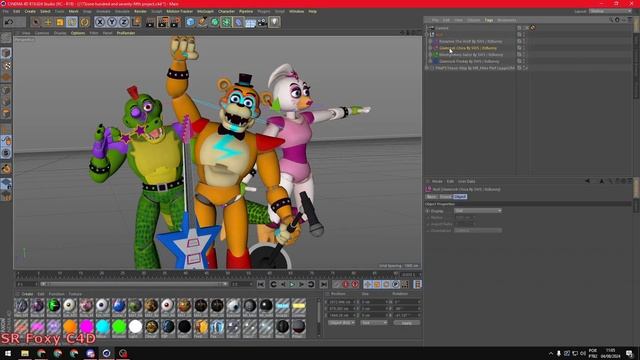Toggle visibility dots for Glamrock Chica
The height and width of the screenshot is (360, 640).
coord(524,48)
